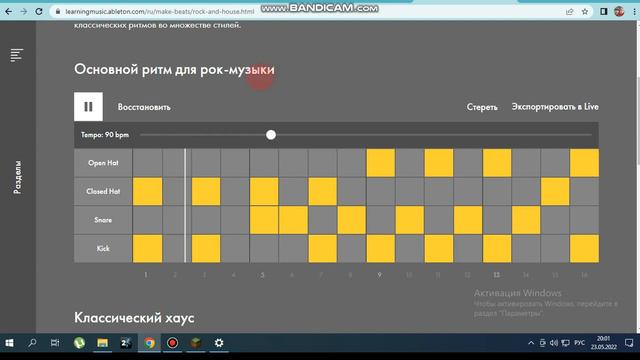Enable Open Hat on step 1
640x360 pixels.
coord(147,163)
